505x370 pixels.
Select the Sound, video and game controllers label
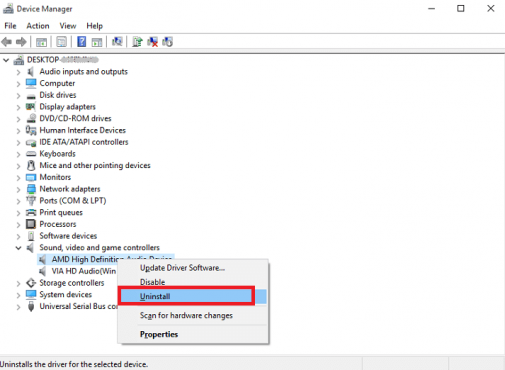click(99, 248)
